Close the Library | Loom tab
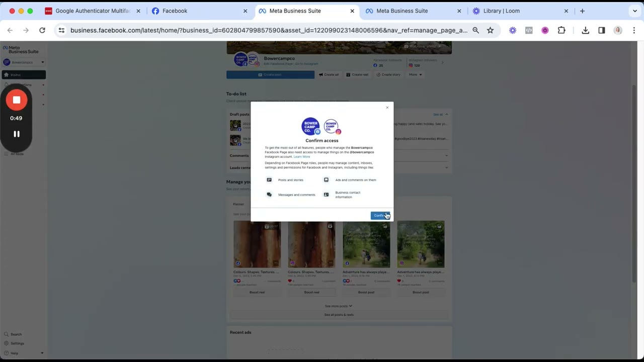644x362 pixels. 566,11
